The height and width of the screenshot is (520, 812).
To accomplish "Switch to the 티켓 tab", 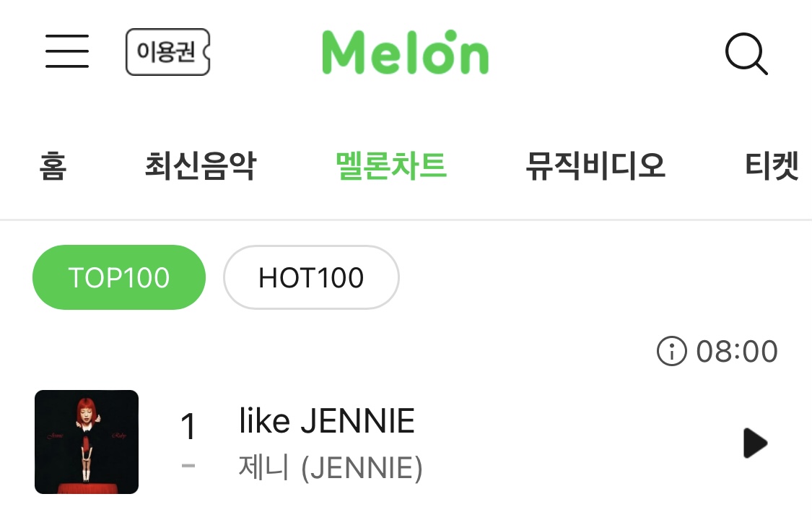I will 771,165.
